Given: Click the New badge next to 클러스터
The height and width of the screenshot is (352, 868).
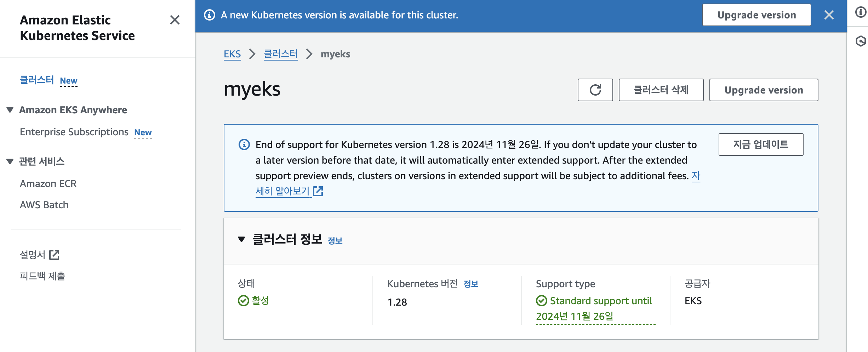Looking at the screenshot, I should pos(69,81).
